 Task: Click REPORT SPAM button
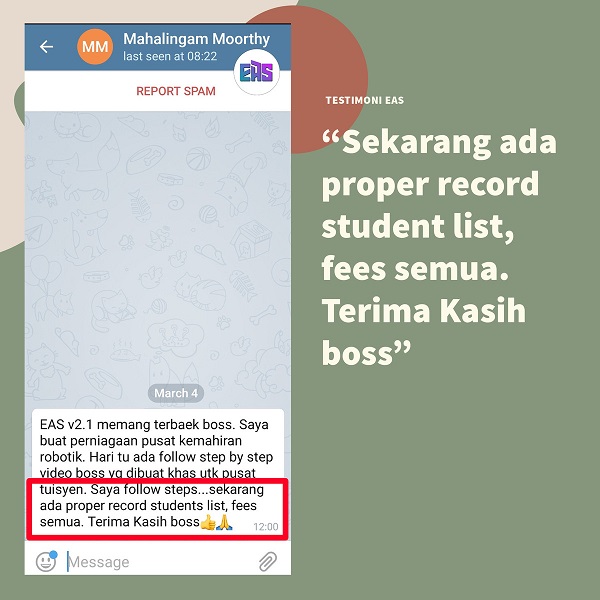click(x=176, y=91)
